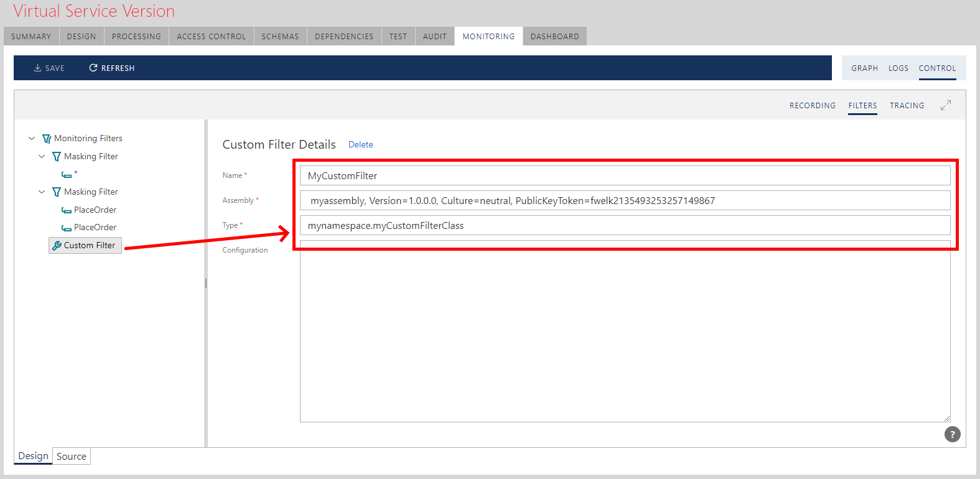Screen dimensions: 980x479
Task: Open the Summary tab
Action: [x=31, y=37]
